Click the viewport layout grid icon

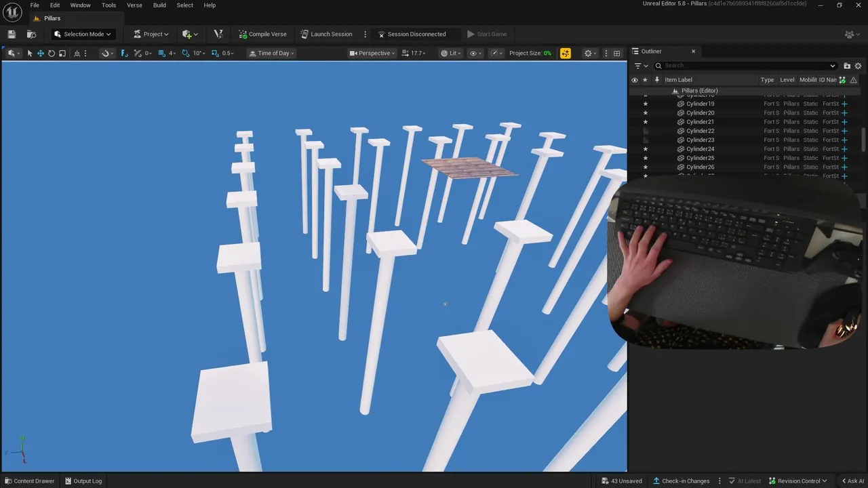click(x=616, y=53)
